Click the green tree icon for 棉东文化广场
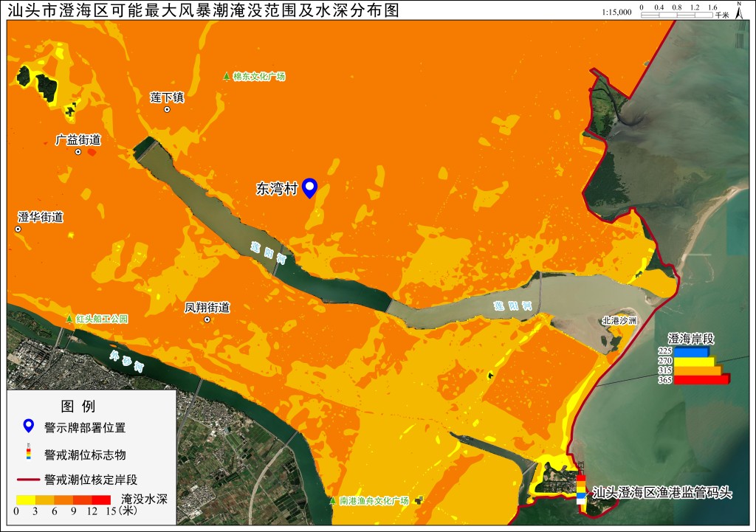Screen dimensions: 756x532 226,76
